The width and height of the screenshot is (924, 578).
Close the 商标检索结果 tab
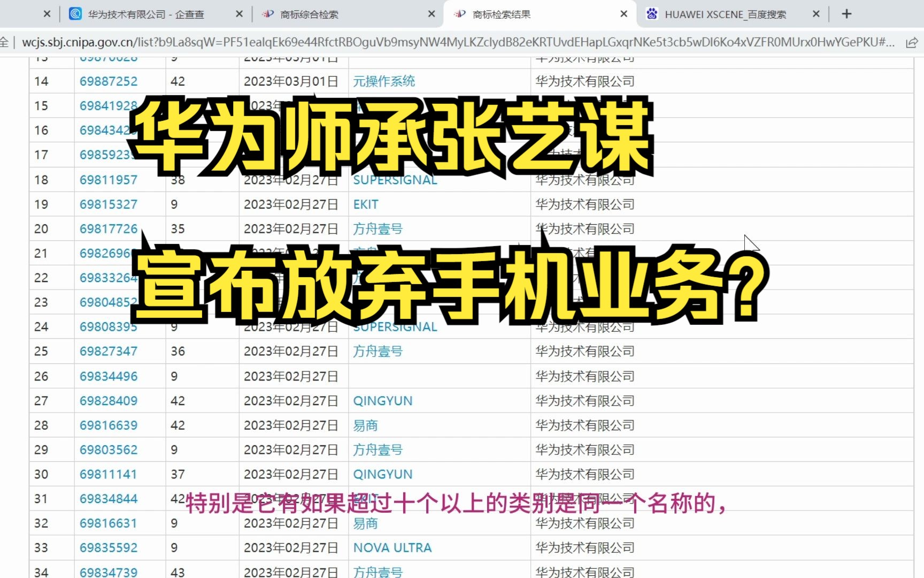pyautogui.click(x=623, y=14)
